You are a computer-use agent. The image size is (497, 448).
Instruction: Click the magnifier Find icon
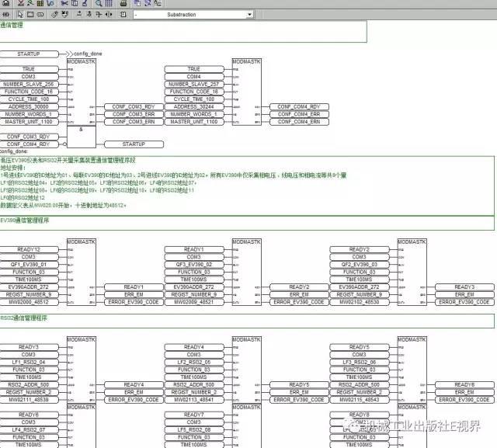click(x=99, y=3)
